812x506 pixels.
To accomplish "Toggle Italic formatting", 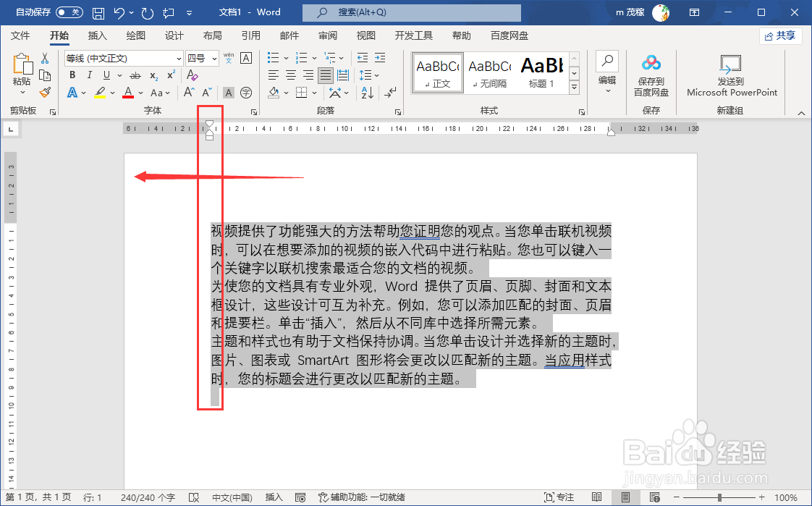I will pos(89,75).
